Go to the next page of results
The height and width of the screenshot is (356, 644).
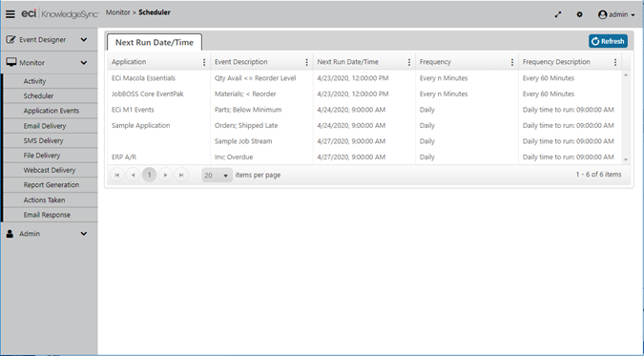click(165, 175)
